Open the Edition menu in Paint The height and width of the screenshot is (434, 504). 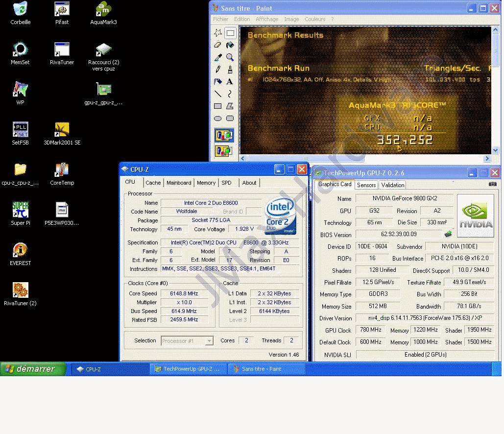tap(242, 19)
